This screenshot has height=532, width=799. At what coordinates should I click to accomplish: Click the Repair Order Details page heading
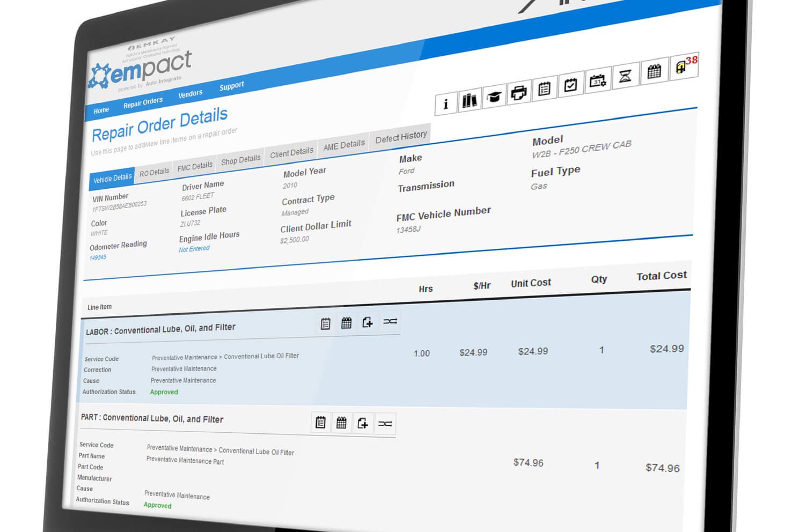click(159, 124)
